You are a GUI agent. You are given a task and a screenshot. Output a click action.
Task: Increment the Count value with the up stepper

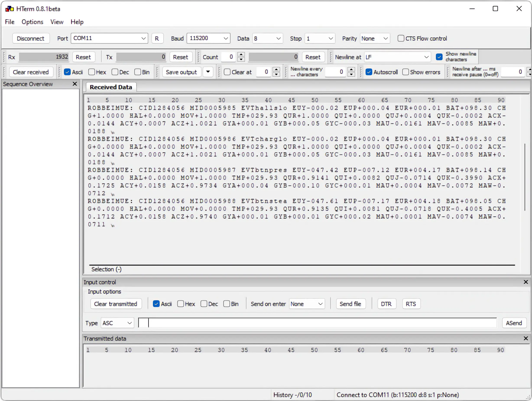click(x=241, y=54)
